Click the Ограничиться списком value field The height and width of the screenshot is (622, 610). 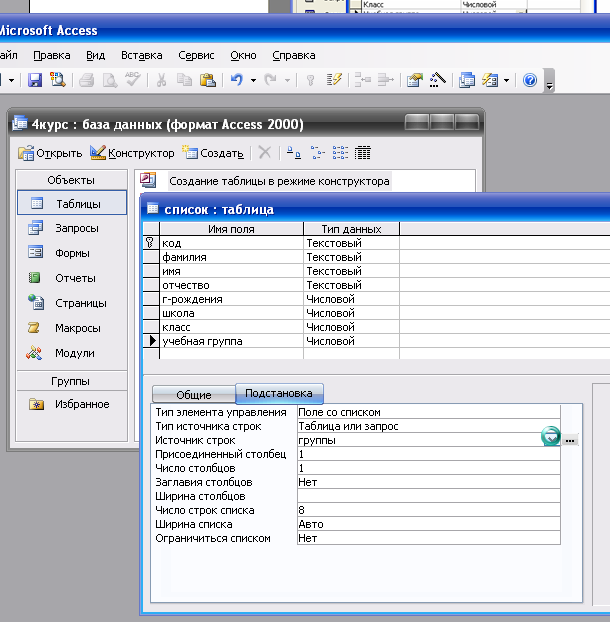click(429, 538)
